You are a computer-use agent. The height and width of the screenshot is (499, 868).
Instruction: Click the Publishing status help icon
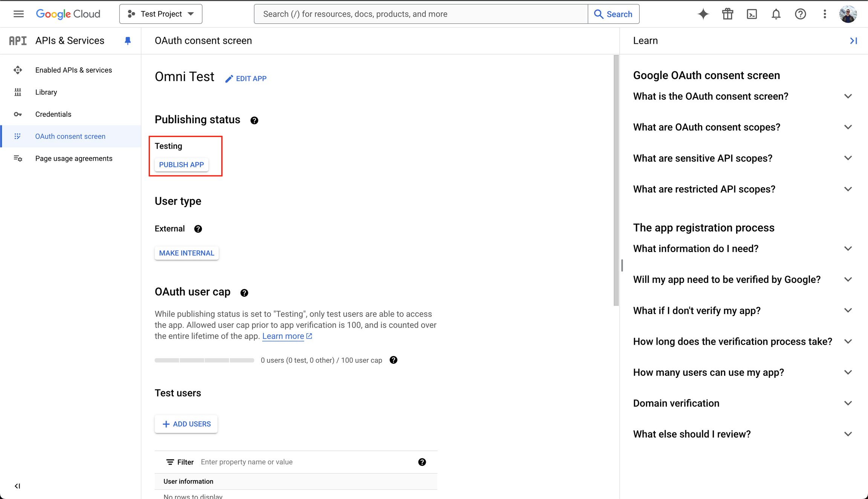(254, 120)
